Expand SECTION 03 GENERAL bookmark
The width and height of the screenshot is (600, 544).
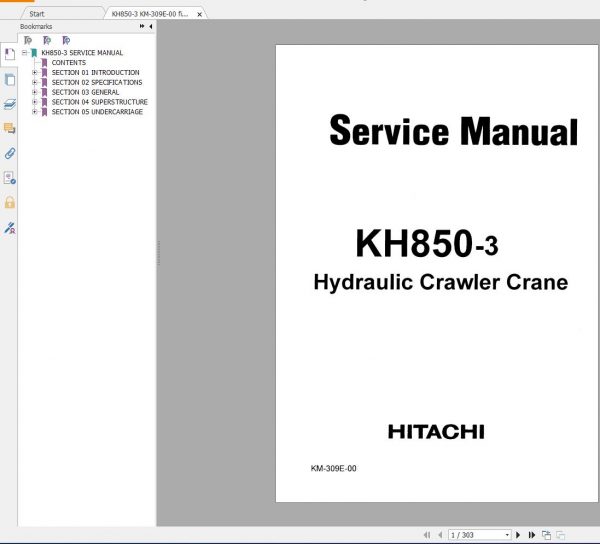pos(34,92)
